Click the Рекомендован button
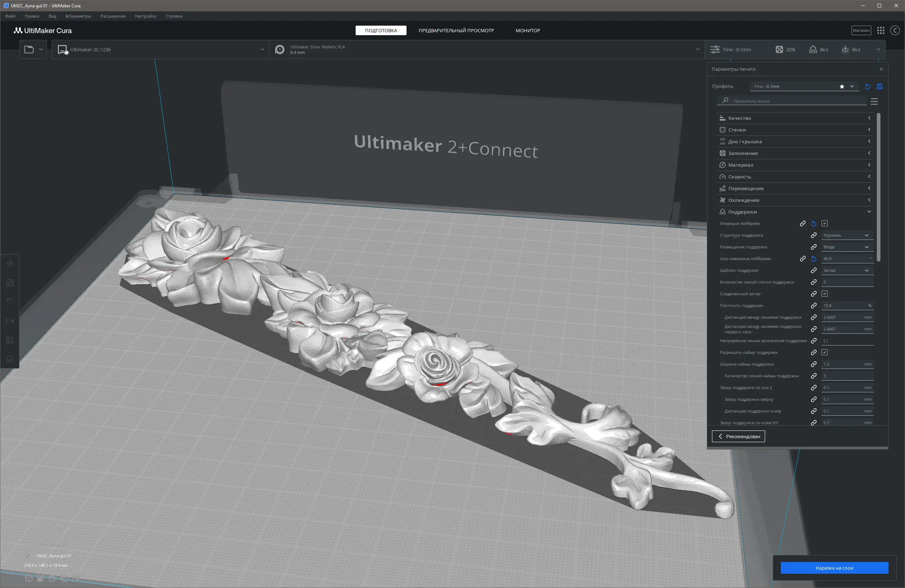Viewport: 905px width, 588px height. tap(738, 436)
